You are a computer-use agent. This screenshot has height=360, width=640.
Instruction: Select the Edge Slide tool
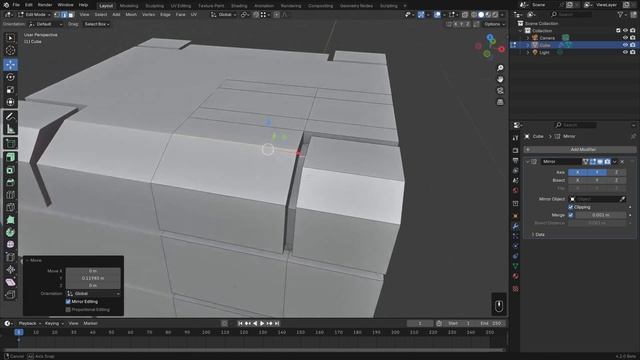tap(10, 257)
